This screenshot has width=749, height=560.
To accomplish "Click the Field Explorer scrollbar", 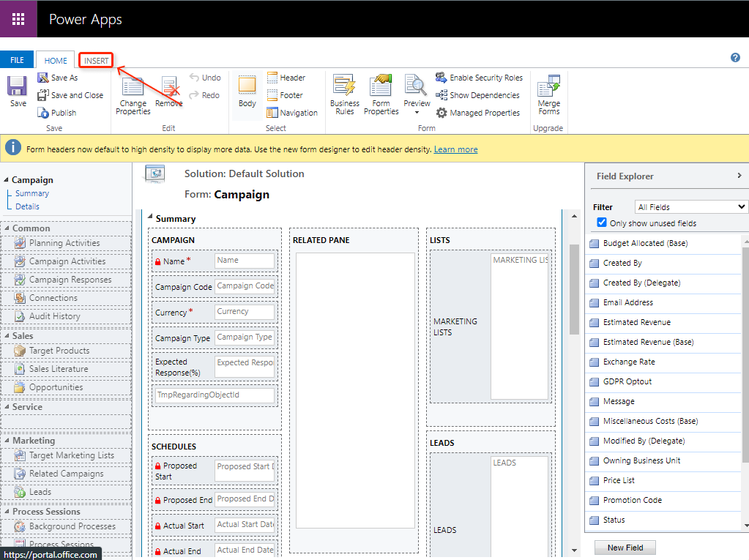I will pyautogui.click(x=747, y=354).
